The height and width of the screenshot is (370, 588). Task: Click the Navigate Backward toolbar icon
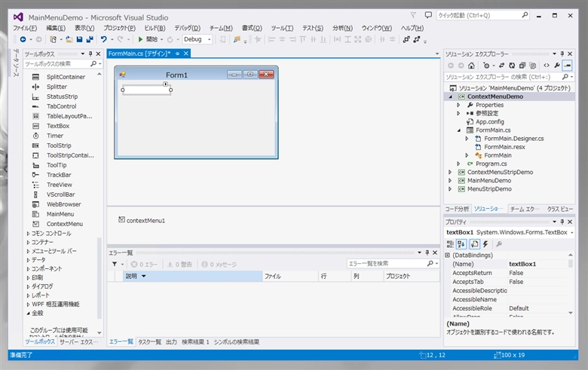23,39
